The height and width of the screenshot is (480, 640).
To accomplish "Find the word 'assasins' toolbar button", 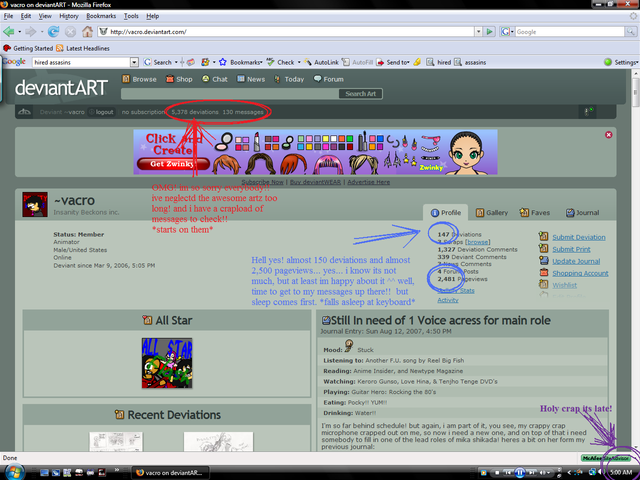I will [x=470, y=62].
